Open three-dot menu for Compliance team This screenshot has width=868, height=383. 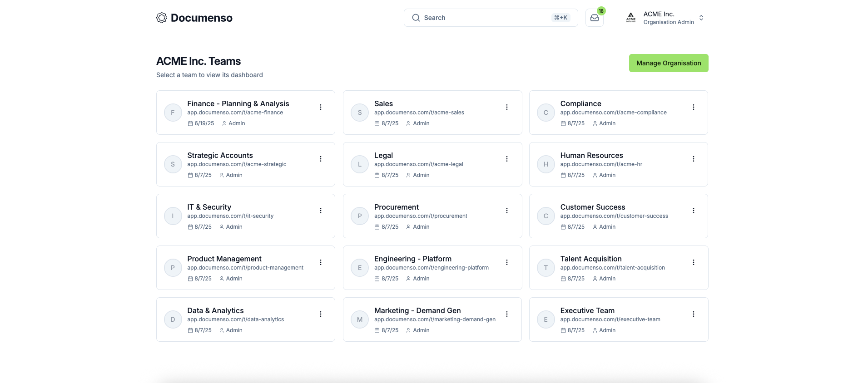coord(693,107)
